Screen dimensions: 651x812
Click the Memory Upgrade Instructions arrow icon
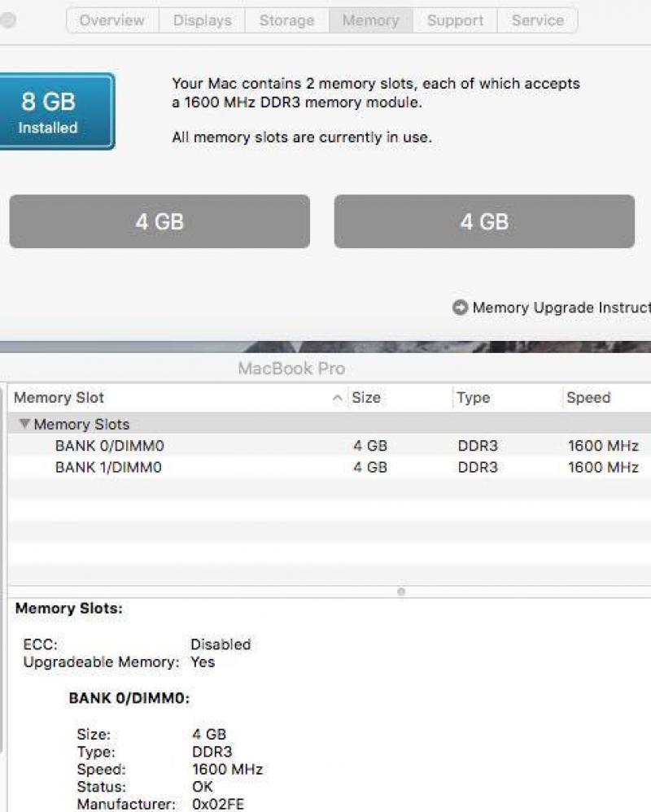(x=460, y=308)
